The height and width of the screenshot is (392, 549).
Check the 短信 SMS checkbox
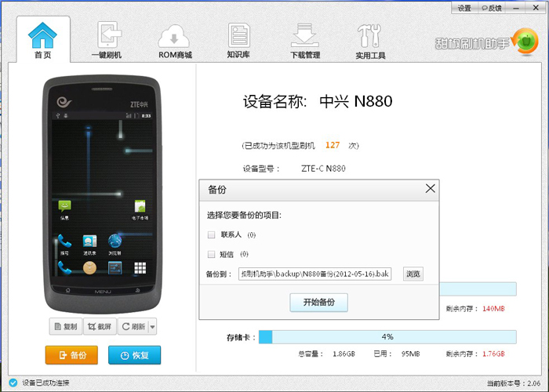point(211,254)
